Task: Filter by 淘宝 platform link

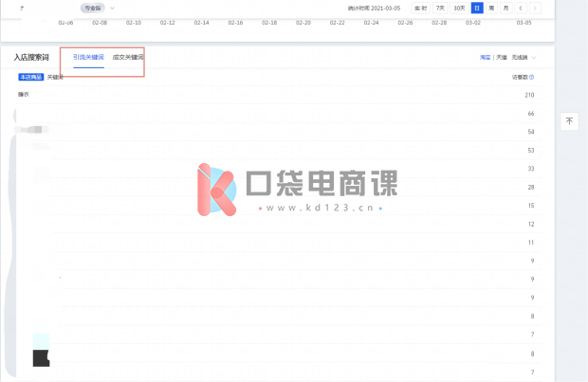Action: [x=485, y=58]
